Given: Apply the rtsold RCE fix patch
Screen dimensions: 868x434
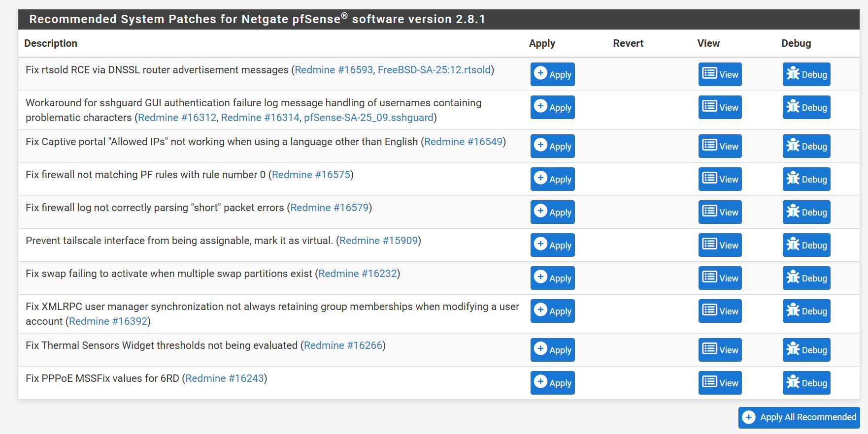Looking at the screenshot, I should click(x=552, y=74).
